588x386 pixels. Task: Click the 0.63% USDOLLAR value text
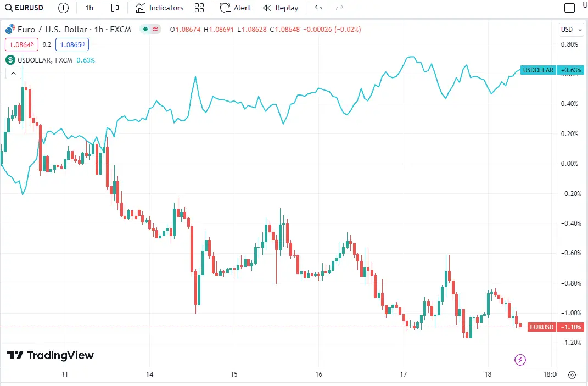(x=86, y=60)
